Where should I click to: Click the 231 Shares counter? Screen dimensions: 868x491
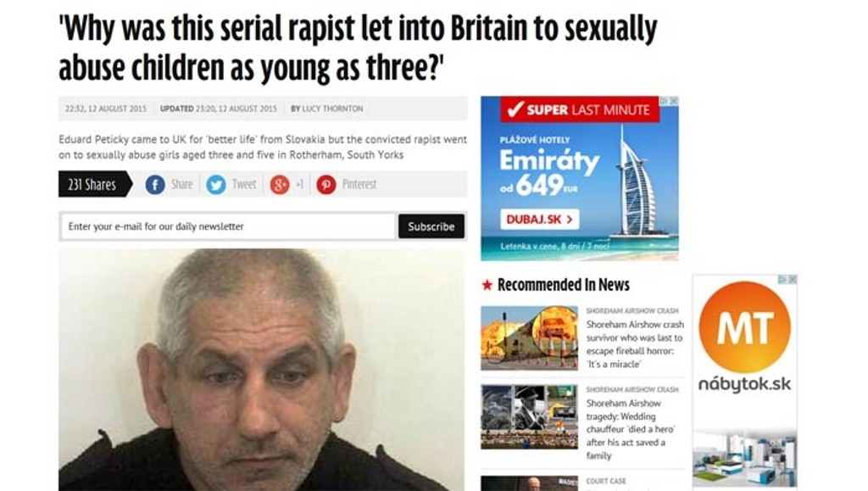[x=95, y=184]
